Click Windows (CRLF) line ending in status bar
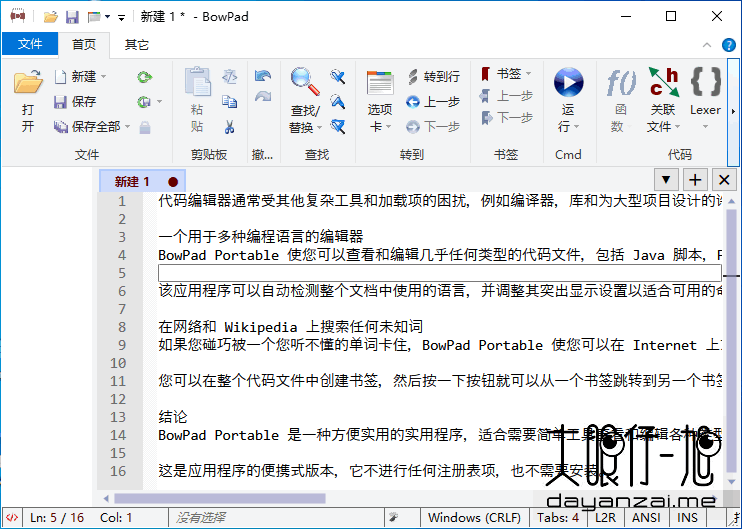 click(x=474, y=518)
